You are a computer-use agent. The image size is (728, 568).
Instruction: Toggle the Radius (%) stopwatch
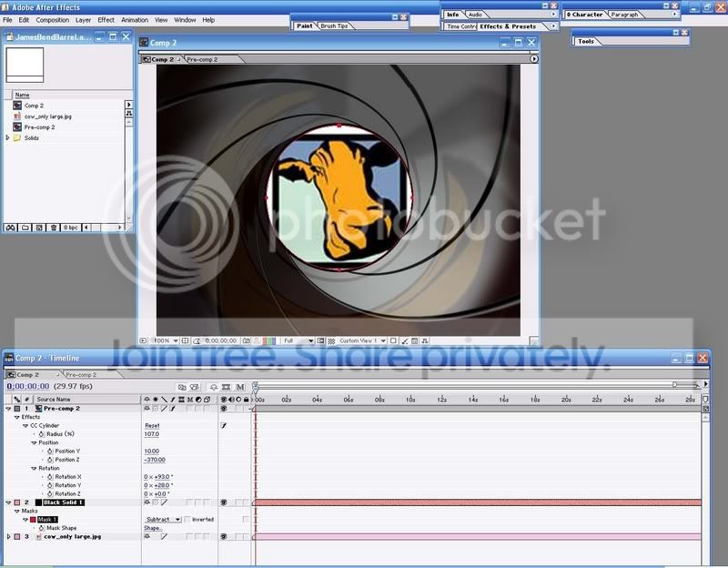pyautogui.click(x=41, y=434)
